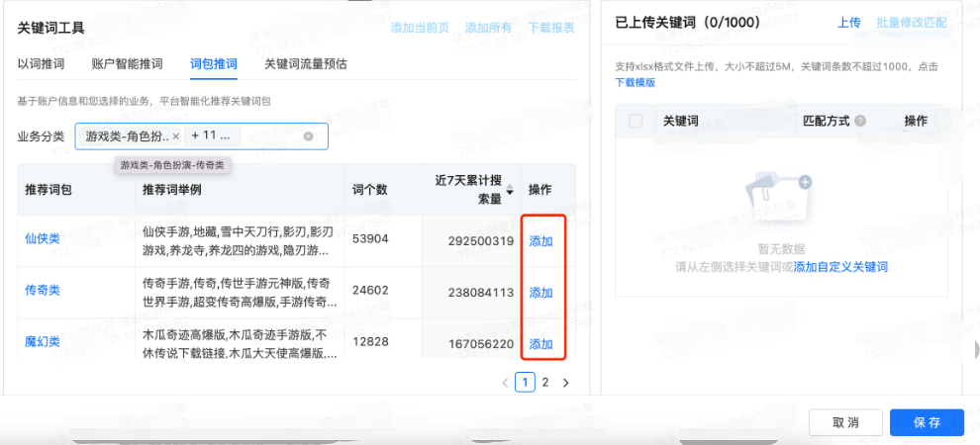The image size is (980, 445).
Task: Click 上传 link in uploaded keywords panel
Action: click(x=848, y=23)
